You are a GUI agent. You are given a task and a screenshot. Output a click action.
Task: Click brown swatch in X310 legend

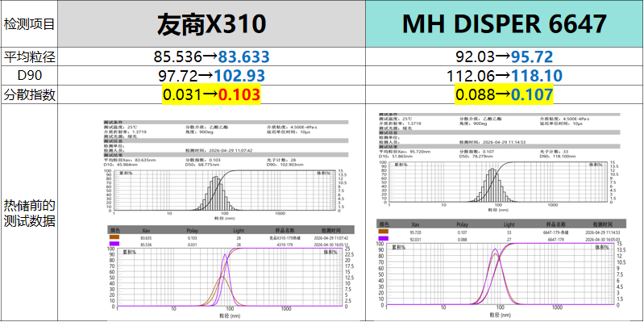[x=114, y=238]
